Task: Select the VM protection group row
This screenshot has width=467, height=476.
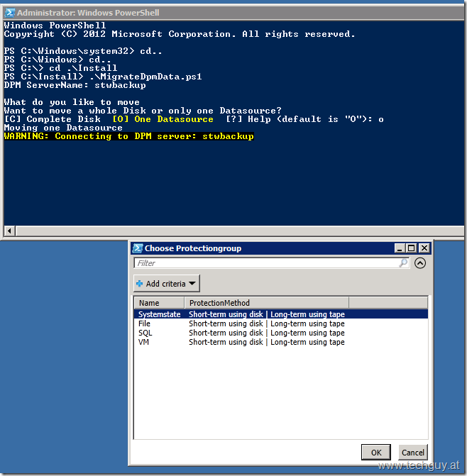Action: click(x=280, y=342)
